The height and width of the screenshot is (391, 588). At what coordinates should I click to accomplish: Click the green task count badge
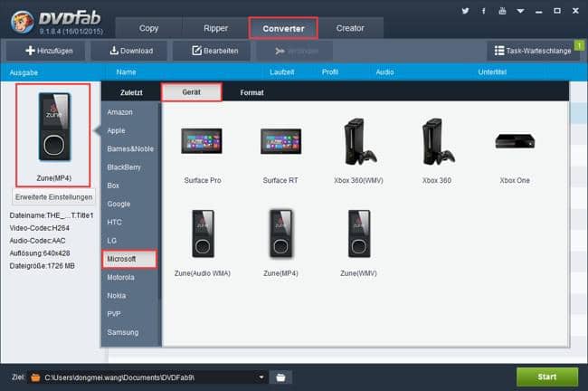tap(579, 45)
